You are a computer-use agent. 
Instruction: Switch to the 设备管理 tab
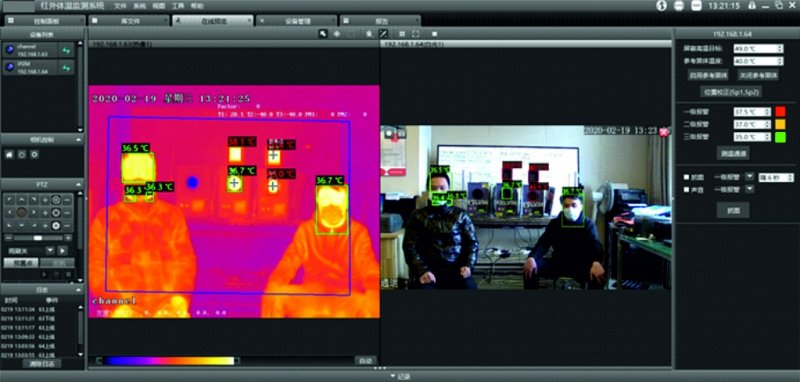[297, 21]
